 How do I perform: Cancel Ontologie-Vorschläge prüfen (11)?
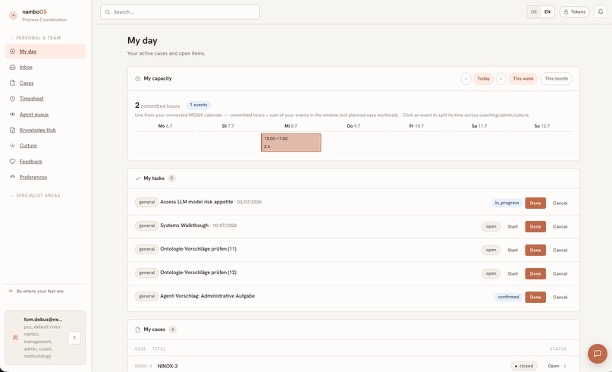pyautogui.click(x=560, y=250)
